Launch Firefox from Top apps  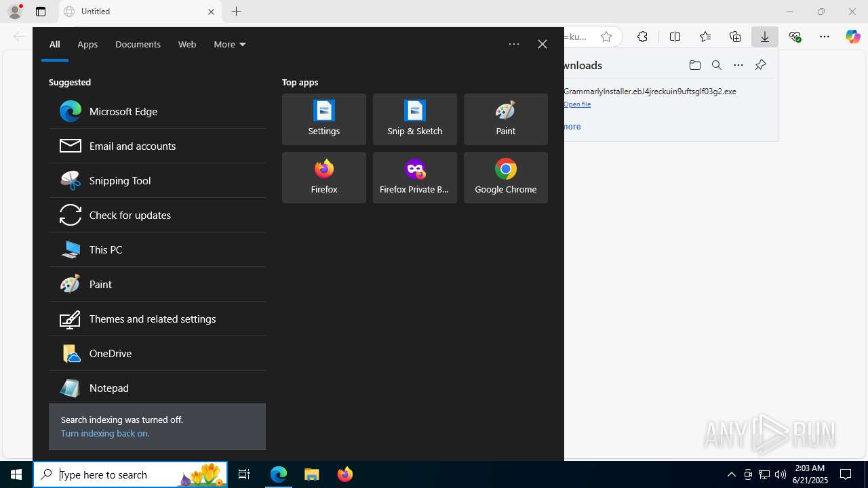324,178
